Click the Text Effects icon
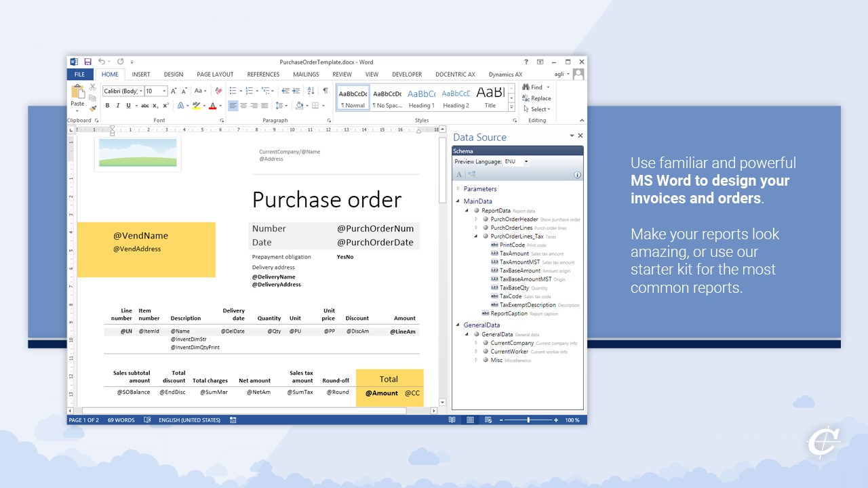868x488 pixels. (x=180, y=106)
